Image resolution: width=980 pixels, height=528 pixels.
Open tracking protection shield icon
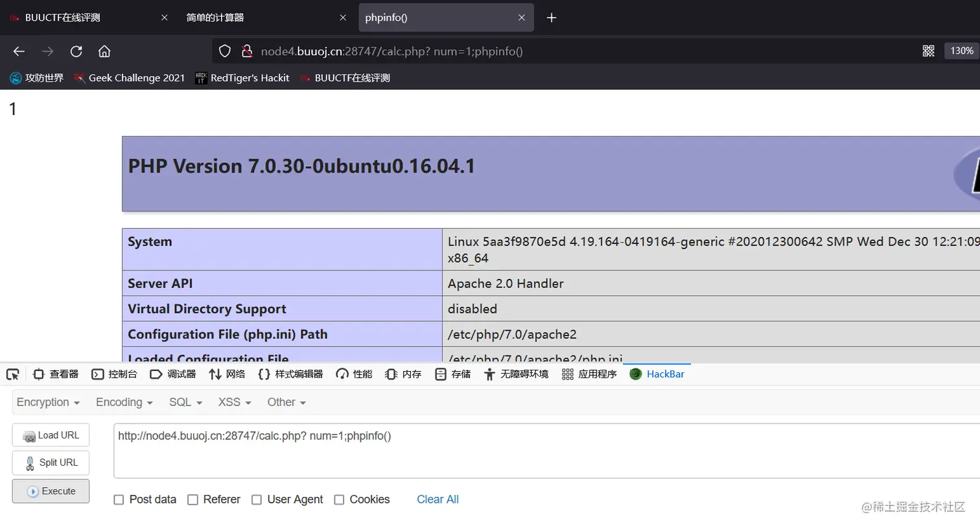[225, 51]
